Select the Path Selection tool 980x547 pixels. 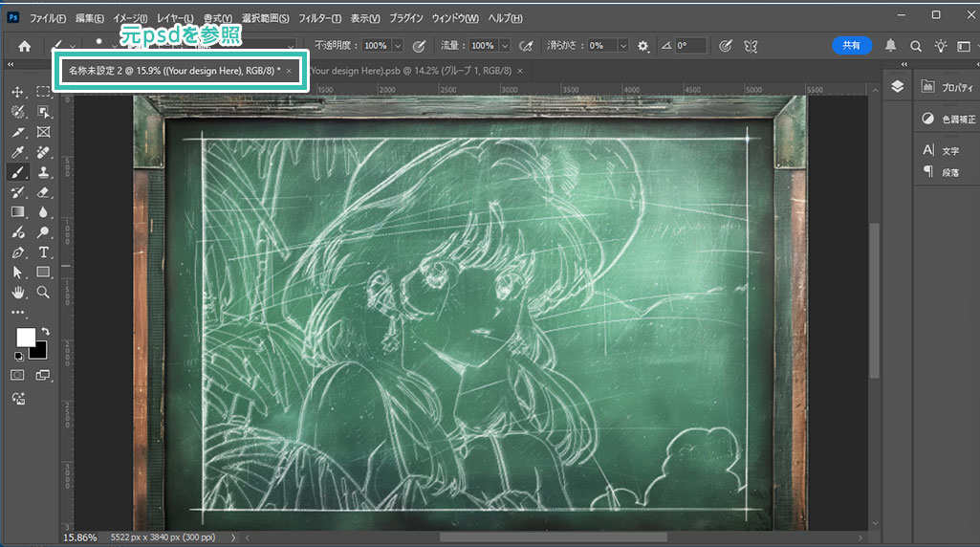pos(17,273)
